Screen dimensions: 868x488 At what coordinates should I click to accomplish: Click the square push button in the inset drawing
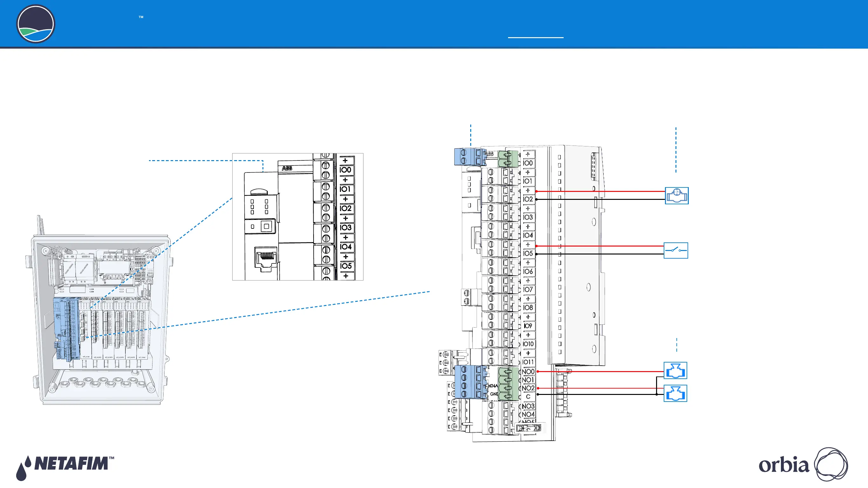[x=266, y=226]
